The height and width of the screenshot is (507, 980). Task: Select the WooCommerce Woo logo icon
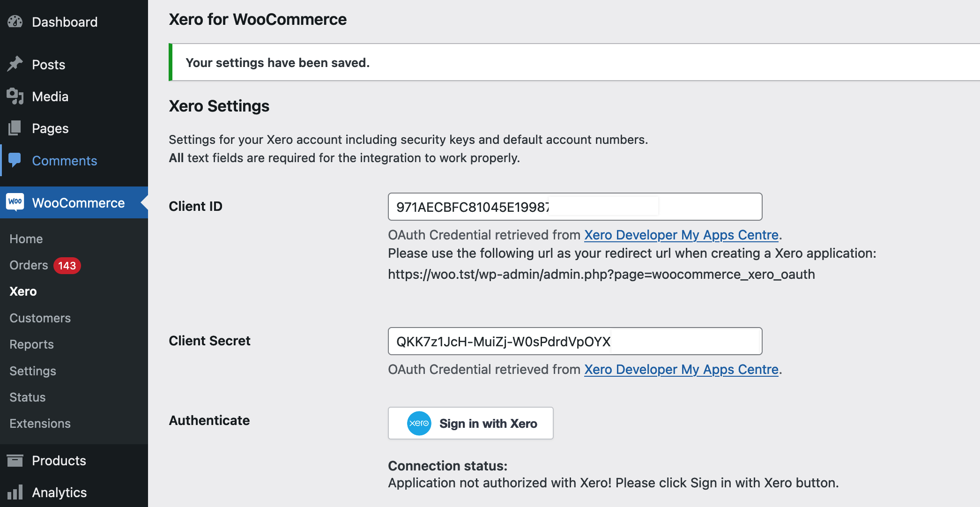(15, 202)
